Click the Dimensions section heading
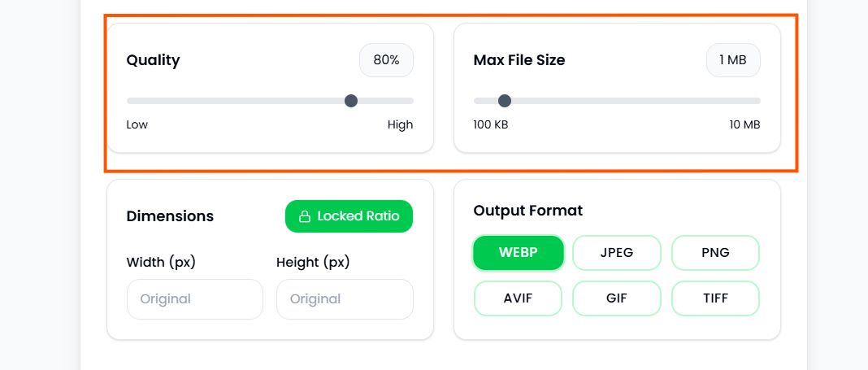This screenshot has width=868, height=370. tap(170, 216)
